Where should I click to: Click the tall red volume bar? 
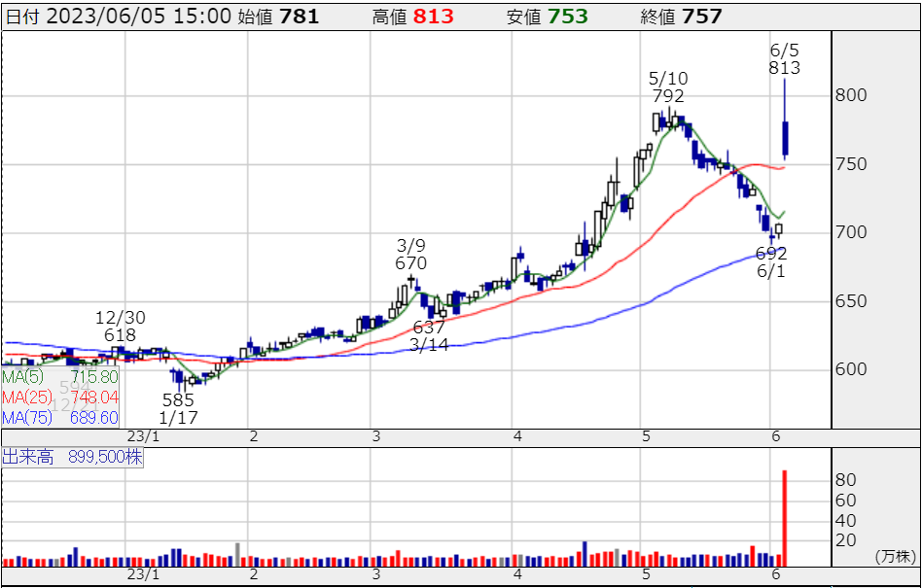pyautogui.click(x=784, y=517)
